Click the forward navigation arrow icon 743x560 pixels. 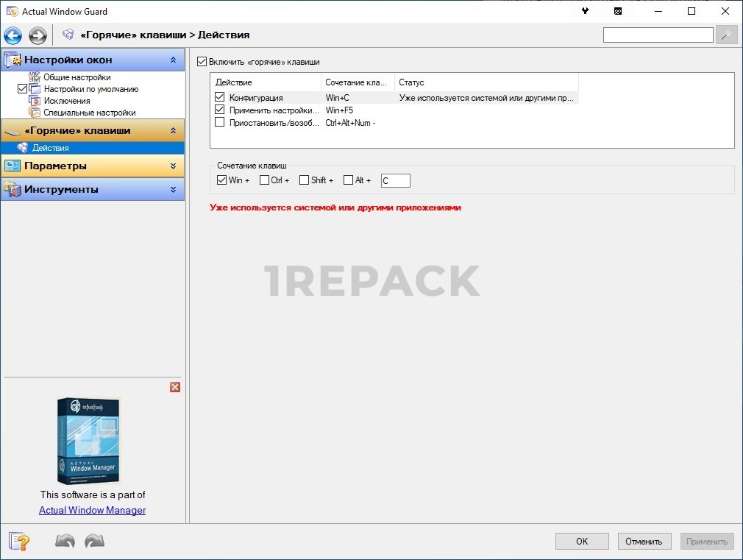(38, 35)
